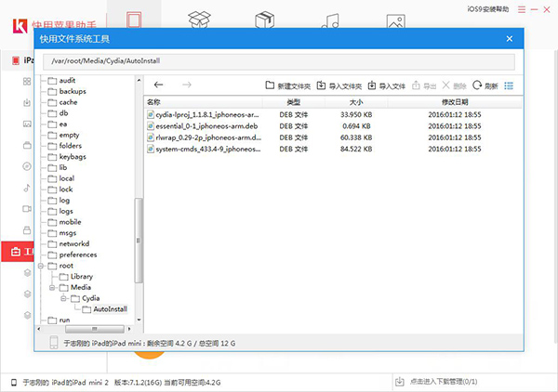Open the pictures tab in main window
The height and width of the screenshot is (392, 558).
(x=396, y=20)
